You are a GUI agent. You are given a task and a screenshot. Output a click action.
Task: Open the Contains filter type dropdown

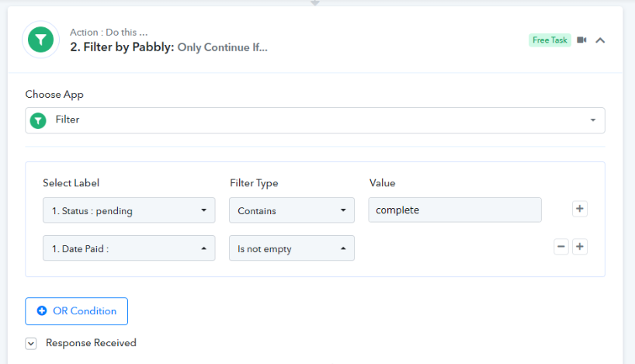click(292, 210)
